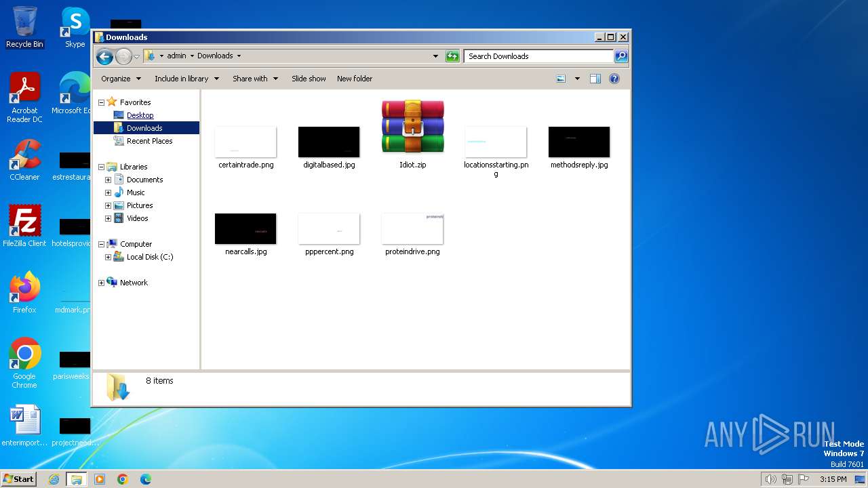Click the Slide show button
The image size is (868, 488).
pyautogui.click(x=309, y=79)
